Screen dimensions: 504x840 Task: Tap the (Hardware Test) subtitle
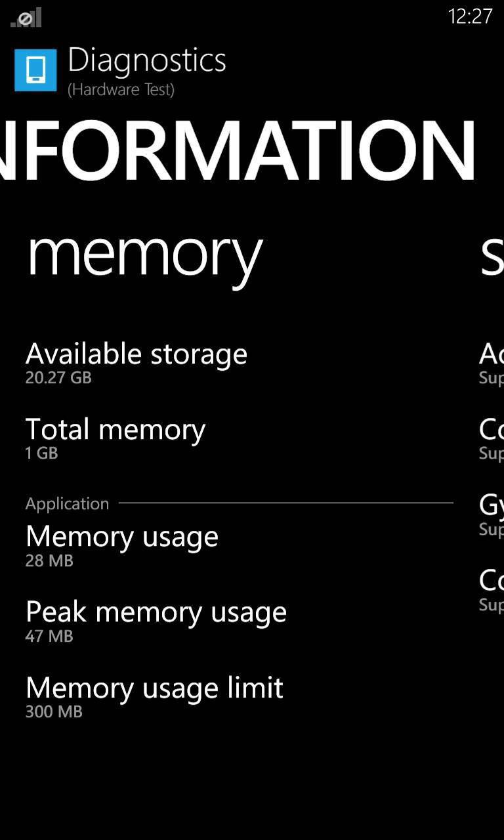121,90
